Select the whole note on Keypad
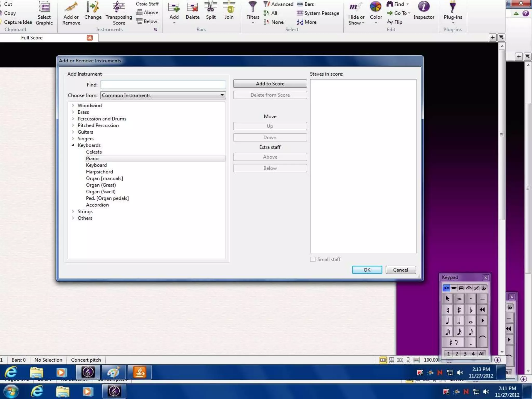Image resolution: width=532 pixels, height=399 pixels. [471, 321]
